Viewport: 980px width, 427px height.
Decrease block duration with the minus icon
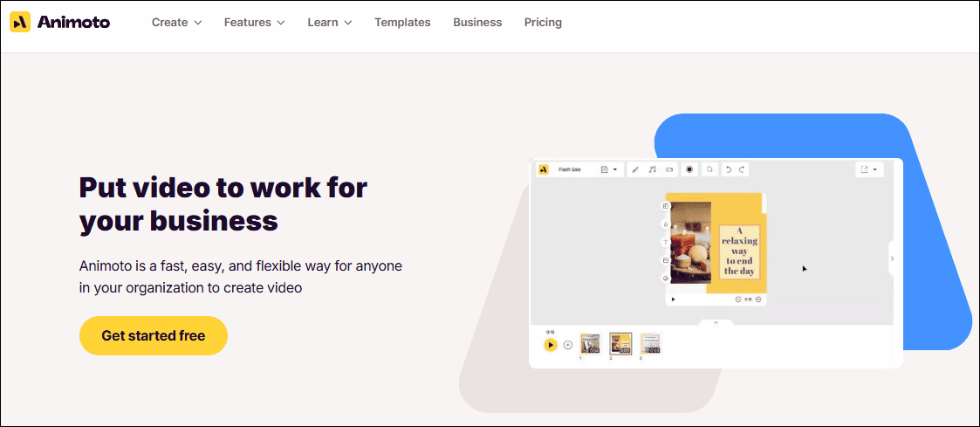[x=738, y=300]
